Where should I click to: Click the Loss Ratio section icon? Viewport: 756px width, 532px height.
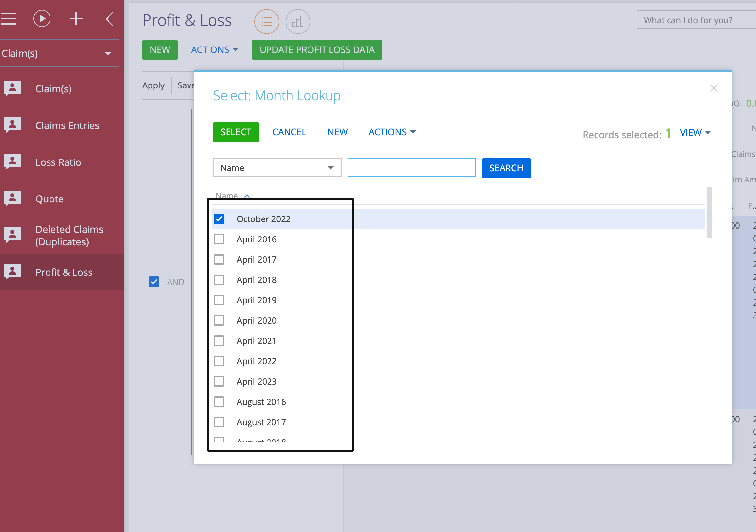pyautogui.click(x=12, y=162)
